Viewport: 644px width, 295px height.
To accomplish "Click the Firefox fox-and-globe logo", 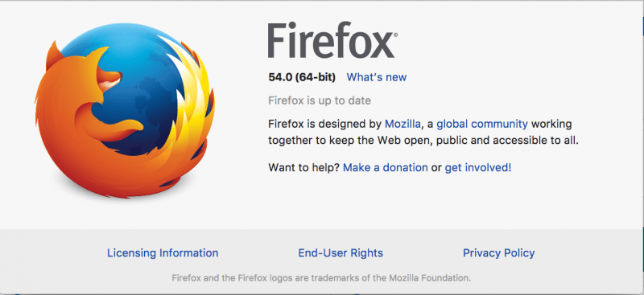I will (125, 110).
